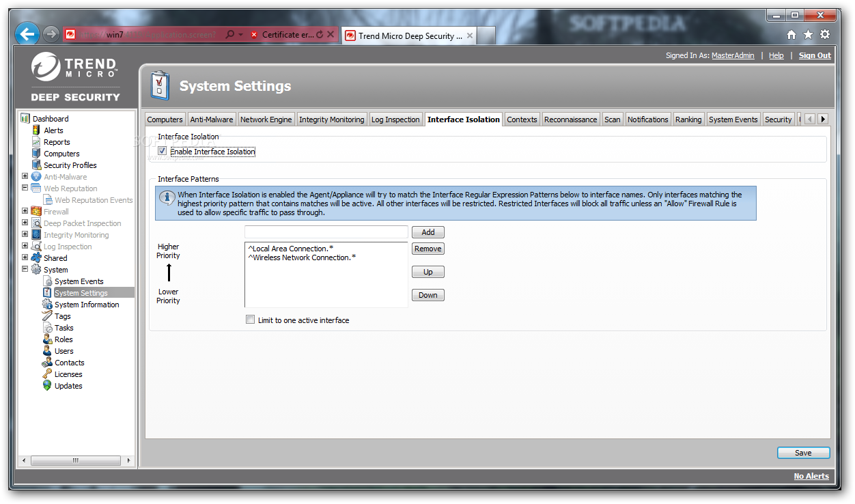
Task: Open address bar search dropdown arrow
Action: coord(241,34)
